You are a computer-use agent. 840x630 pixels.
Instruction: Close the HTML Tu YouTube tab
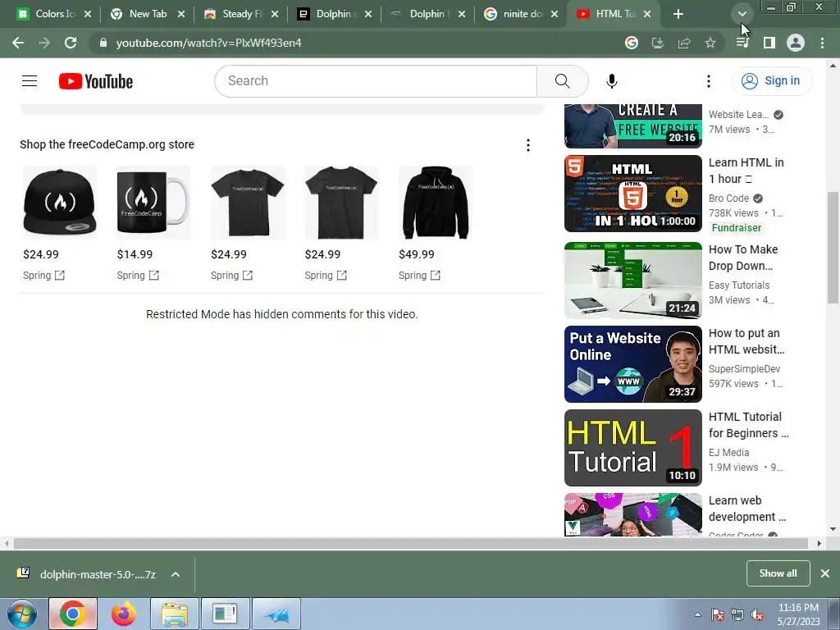647,15
